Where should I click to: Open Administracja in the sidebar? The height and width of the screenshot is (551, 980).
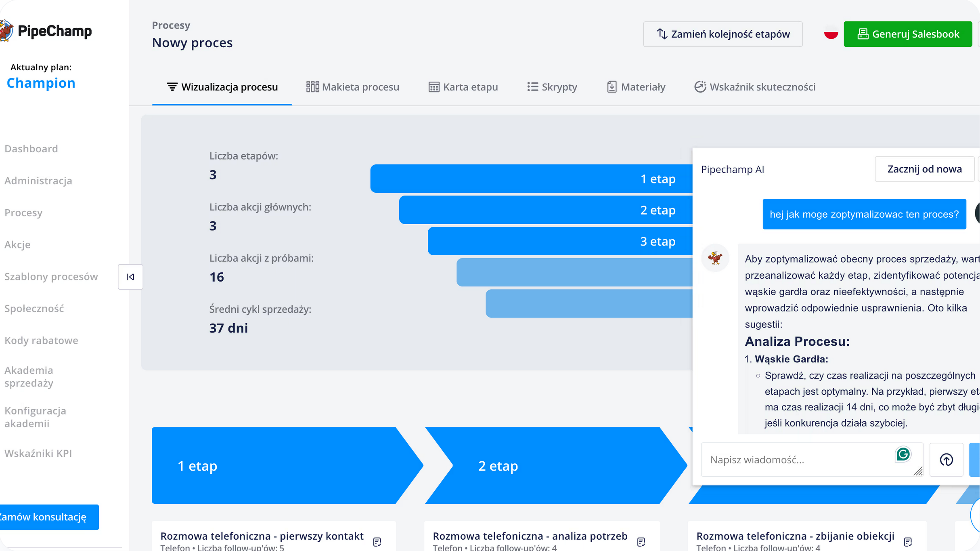click(38, 181)
